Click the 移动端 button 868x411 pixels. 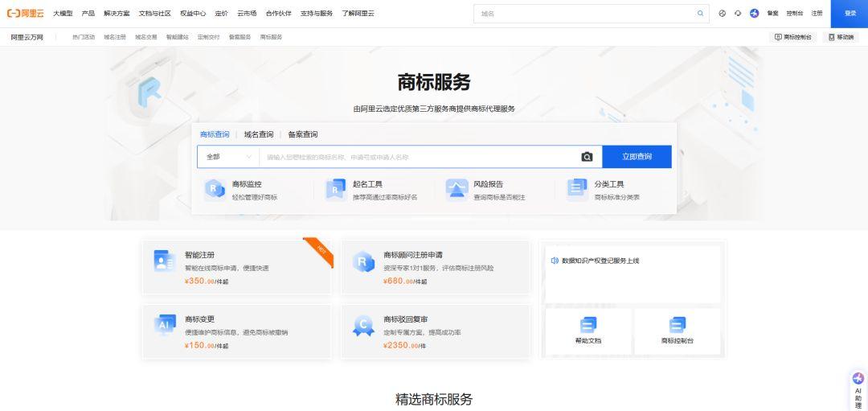pos(840,37)
